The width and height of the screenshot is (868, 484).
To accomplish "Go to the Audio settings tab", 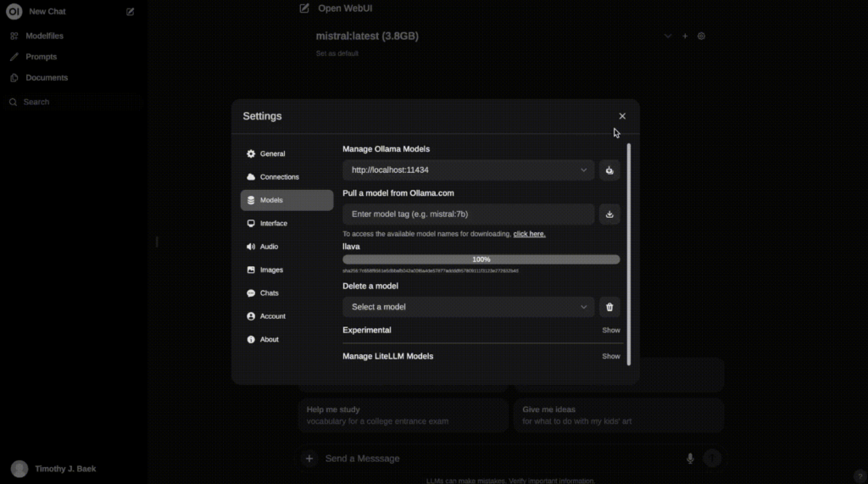I will [269, 247].
